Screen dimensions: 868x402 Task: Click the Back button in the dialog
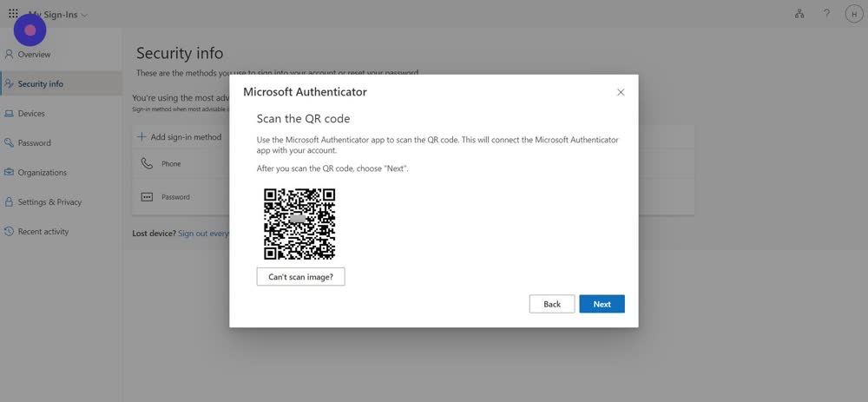point(552,304)
